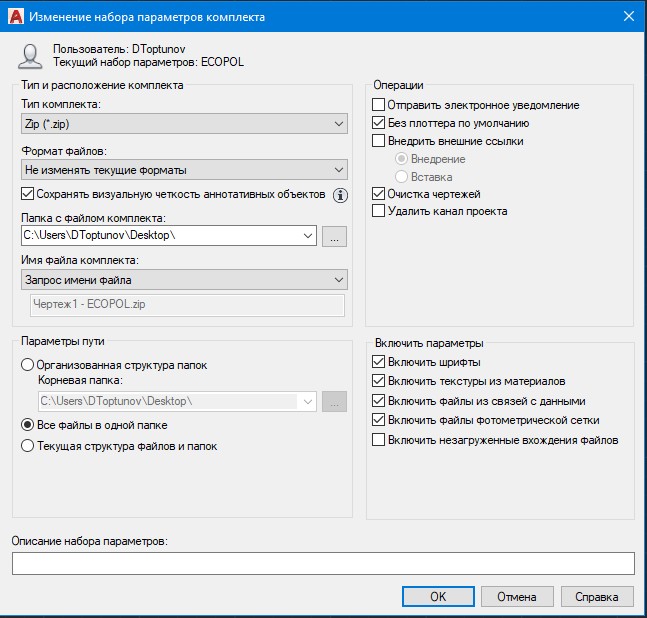Click the OK button
647x618 pixels.
click(x=438, y=597)
